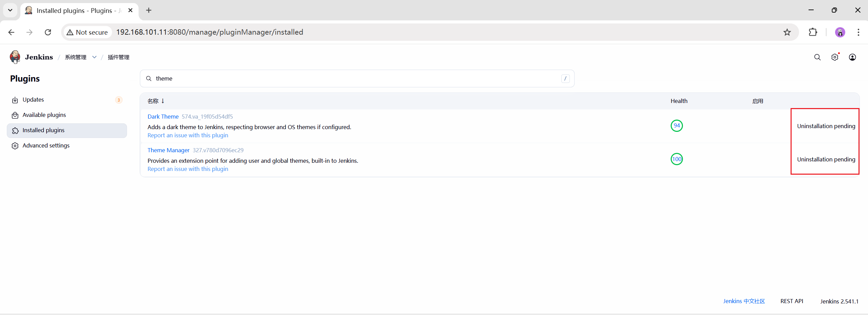
Task: Click the Not secure site info chip
Action: pyautogui.click(x=87, y=32)
